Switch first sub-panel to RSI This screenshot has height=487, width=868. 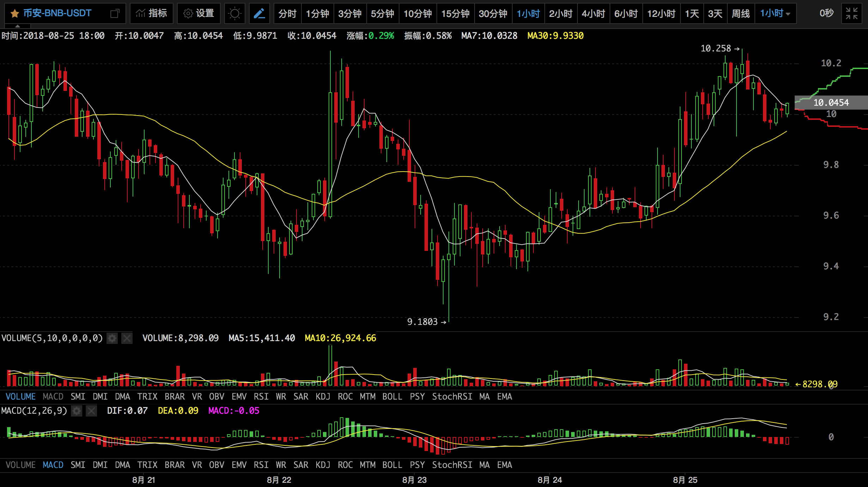pyautogui.click(x=261, y=397)
